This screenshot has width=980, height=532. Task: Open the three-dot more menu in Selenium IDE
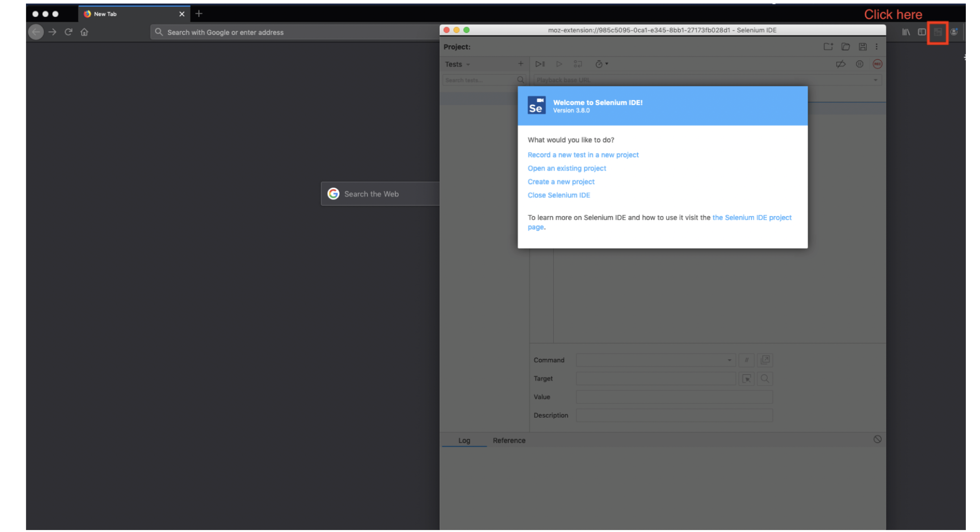point(876,47)
